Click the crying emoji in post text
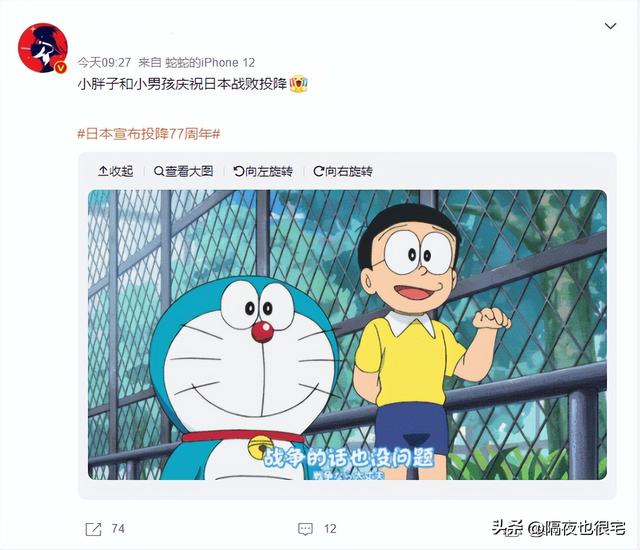The height and width of the screenshot is (550, 640). 298,84
